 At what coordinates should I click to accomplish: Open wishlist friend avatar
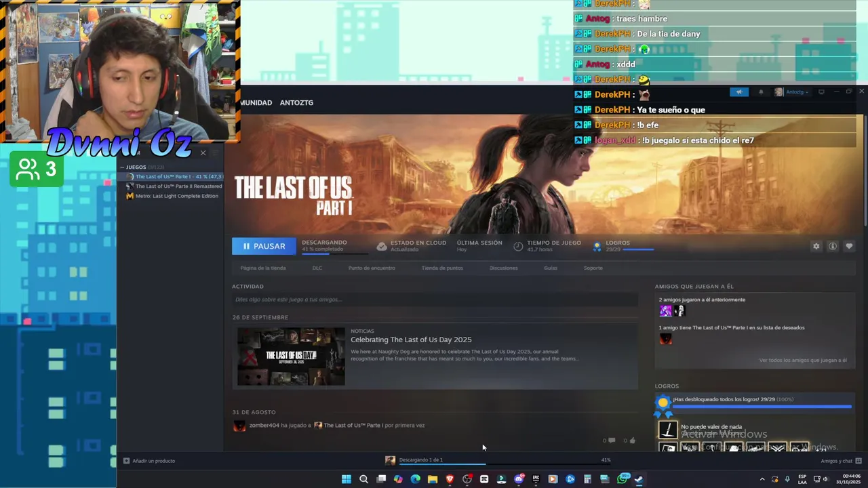pos(666,339)
